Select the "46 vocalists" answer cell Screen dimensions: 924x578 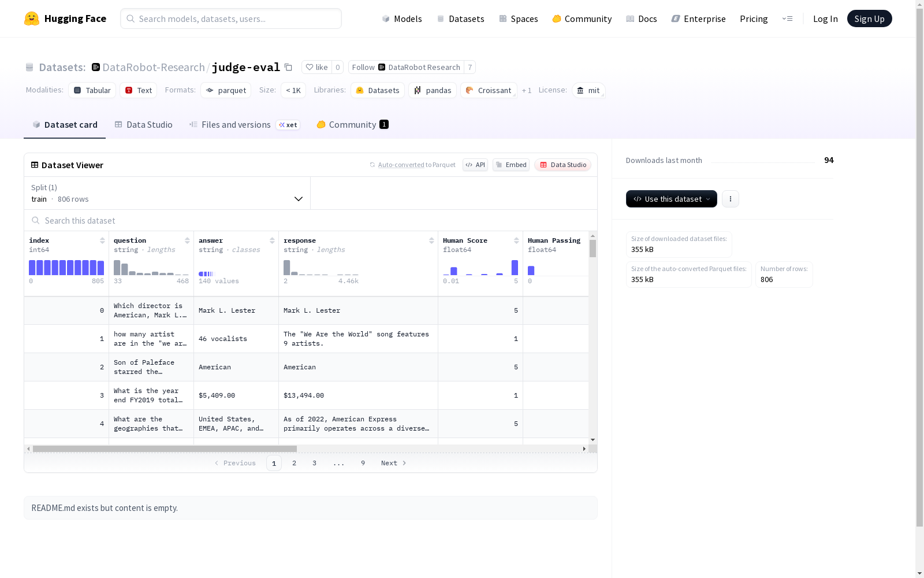point(236,339)
